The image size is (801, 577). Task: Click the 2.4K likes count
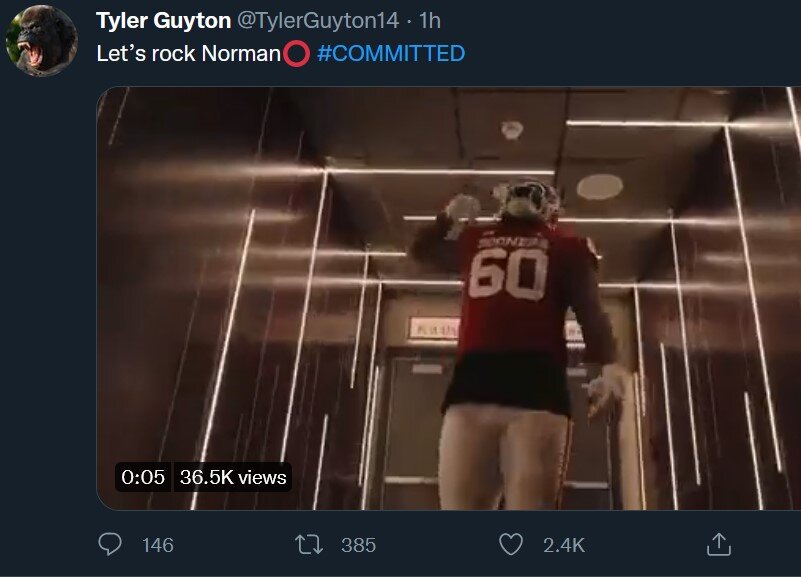[x=563, y=545]
